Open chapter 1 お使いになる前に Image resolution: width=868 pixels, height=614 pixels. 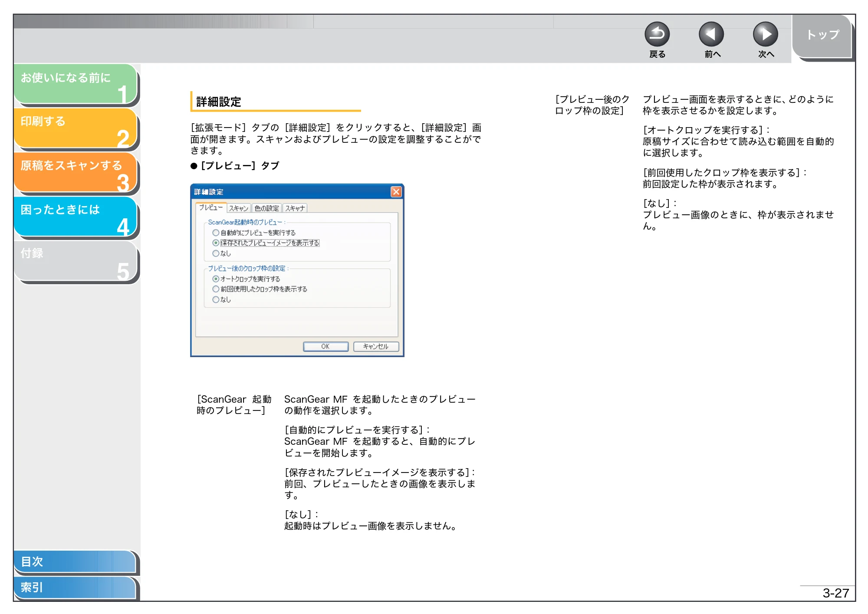[76, 84]
